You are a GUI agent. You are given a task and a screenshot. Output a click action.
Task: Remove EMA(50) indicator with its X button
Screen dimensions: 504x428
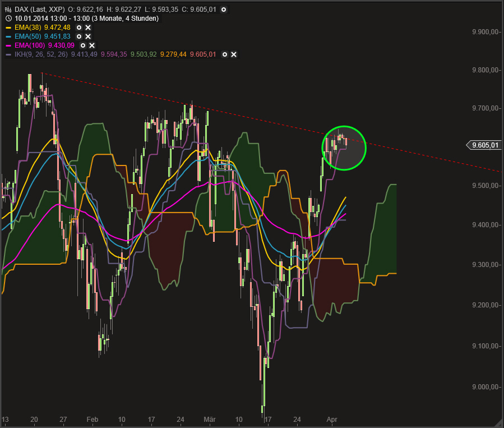[87, 36]
